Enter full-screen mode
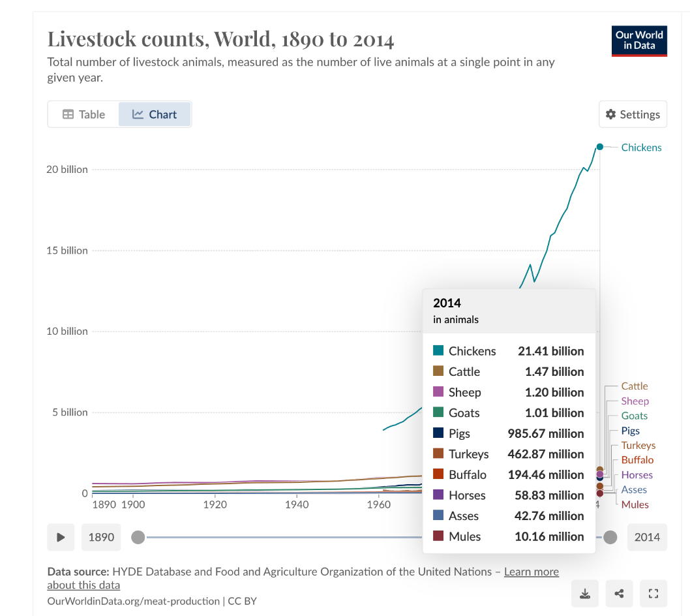This screenshot has width=690, height=616. [653, 594]
